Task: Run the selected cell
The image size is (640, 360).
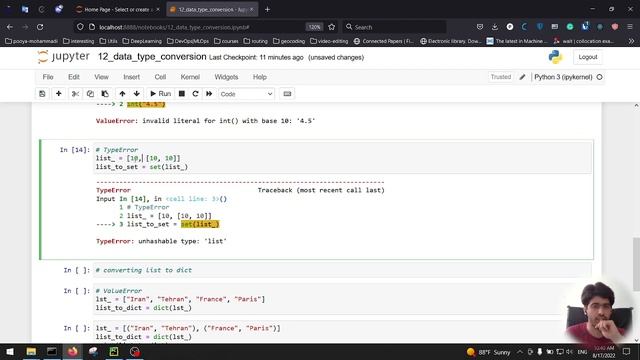Action: pos(160,94)
